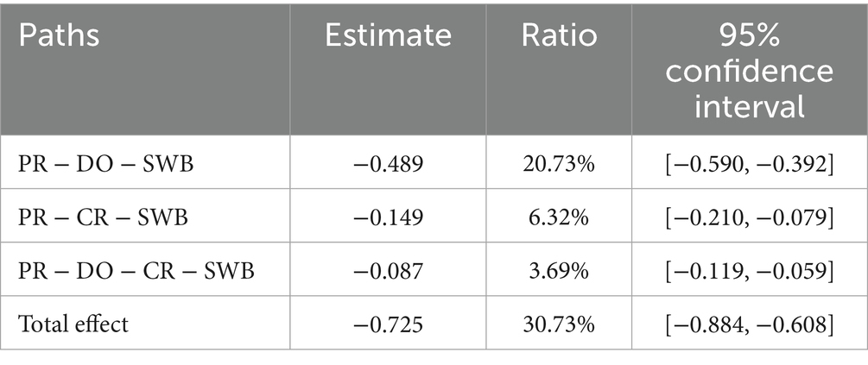
Task: Select the PR – DO – CR – SWB cell
Action: [x=136, y=271]
